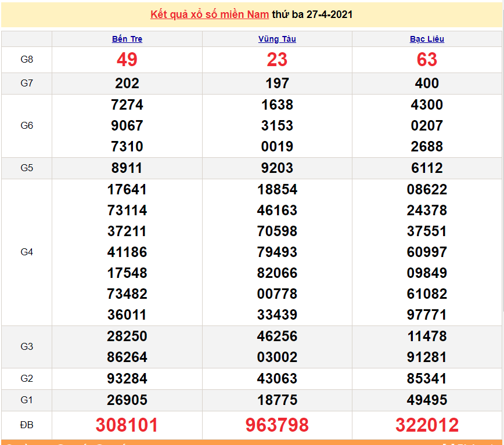Image resolution: width=504 pixels, height=445 pixels.
Task: Open the Bến Tre province link
Action: [127, 39]
